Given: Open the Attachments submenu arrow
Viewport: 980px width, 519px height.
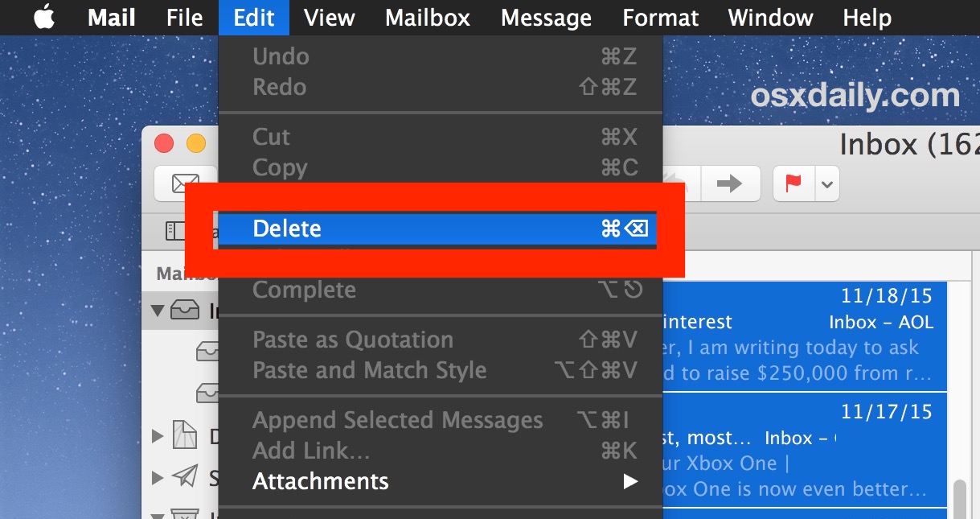Looking at the screenshot, I should pyautogui.click(x=631, y=481).
